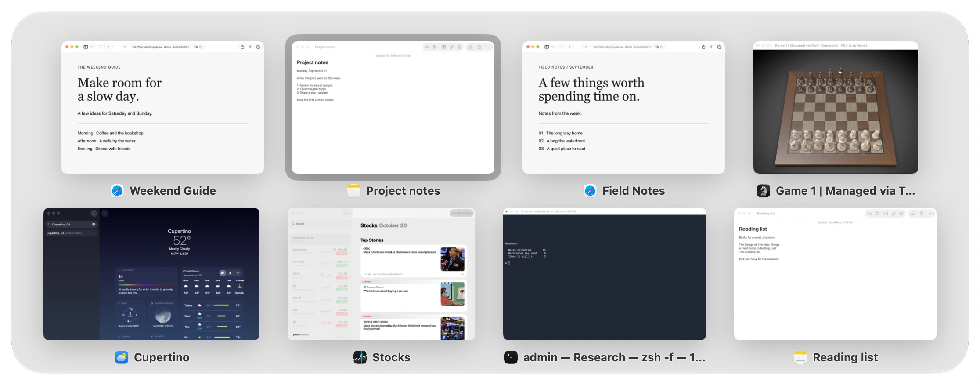This screenshot has width=980, height=385.
Task: Click the "admin — Research — zsh" window label
Action: tap(614, 357)
